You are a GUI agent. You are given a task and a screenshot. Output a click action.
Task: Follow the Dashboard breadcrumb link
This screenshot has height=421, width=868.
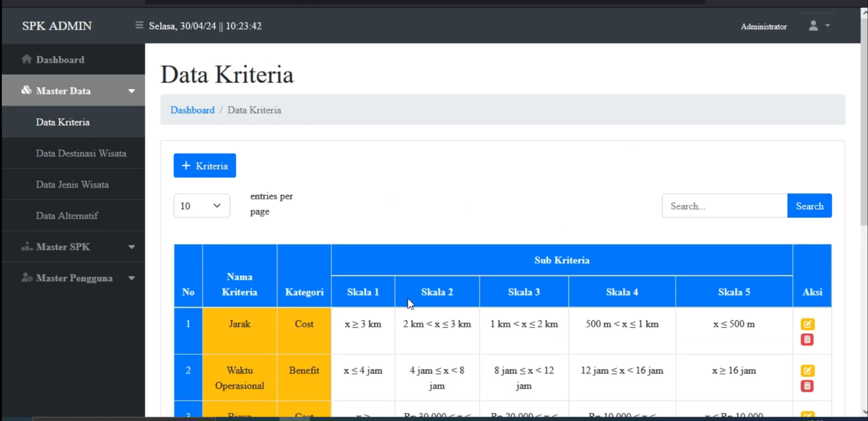point(192,110)
